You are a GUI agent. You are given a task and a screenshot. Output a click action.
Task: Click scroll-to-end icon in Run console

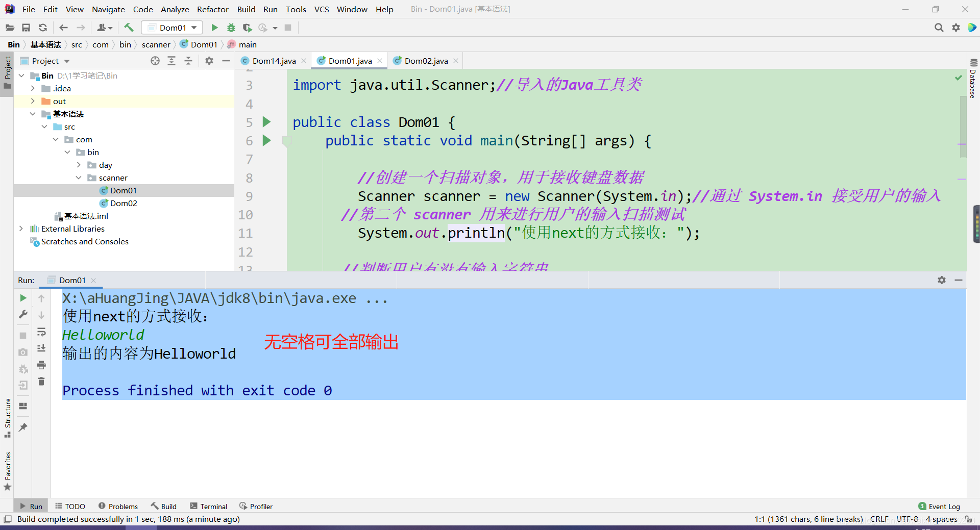41,348
